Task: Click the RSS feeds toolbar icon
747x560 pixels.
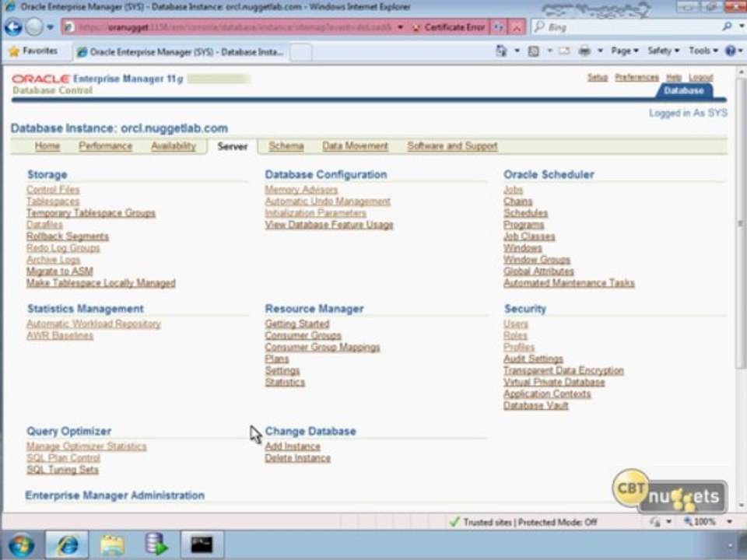Action: pyautogui.click(x=534, y=51)
